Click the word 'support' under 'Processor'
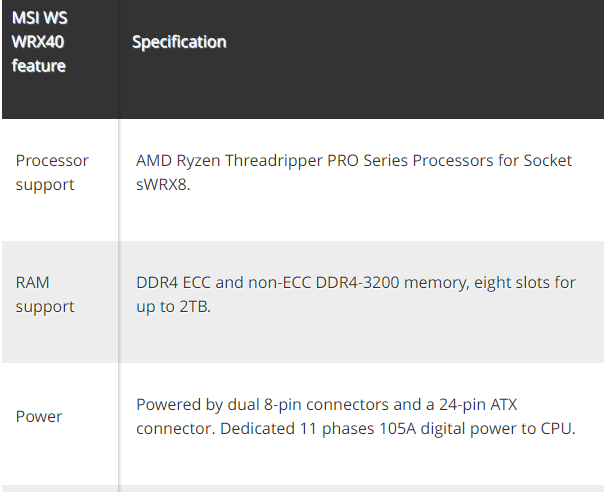The height and width of the screenshot is (492, 607). click(x=45, y=185)
